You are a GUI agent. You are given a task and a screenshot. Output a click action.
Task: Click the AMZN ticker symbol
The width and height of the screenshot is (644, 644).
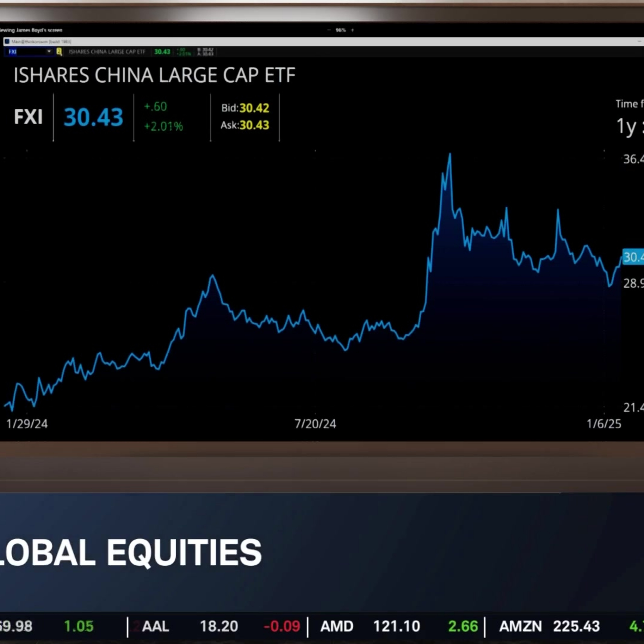click(520, 626)
